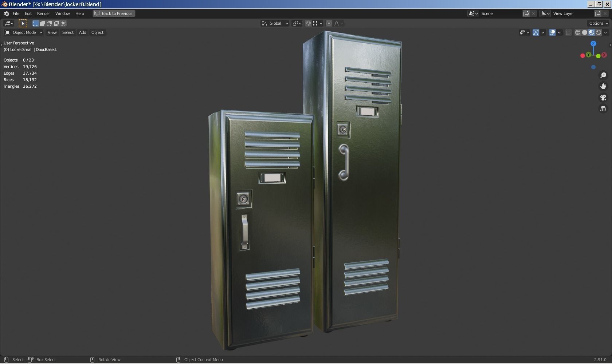Open the Add menu in the viewport header

82,32
